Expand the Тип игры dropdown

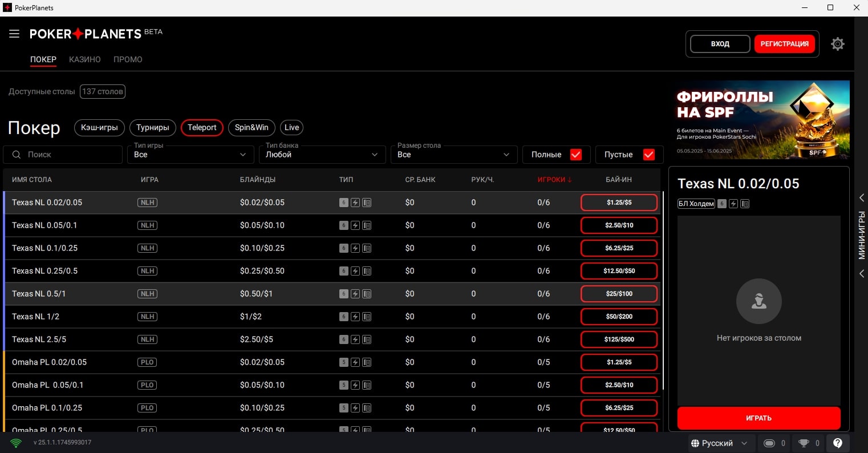point(190,155)
